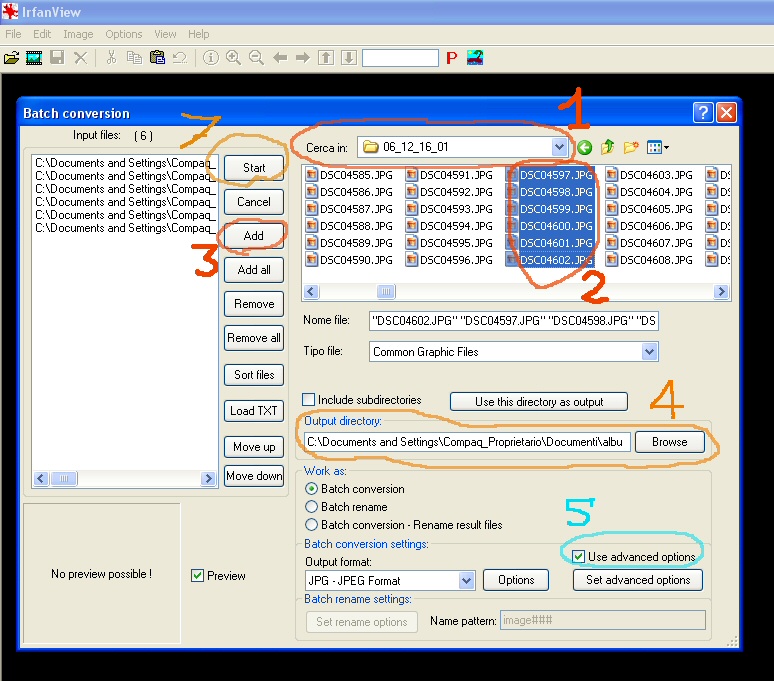The width and height of the screenshot is (774, 681).
Task: Go up one folder level icon
Action: (608, 148)
